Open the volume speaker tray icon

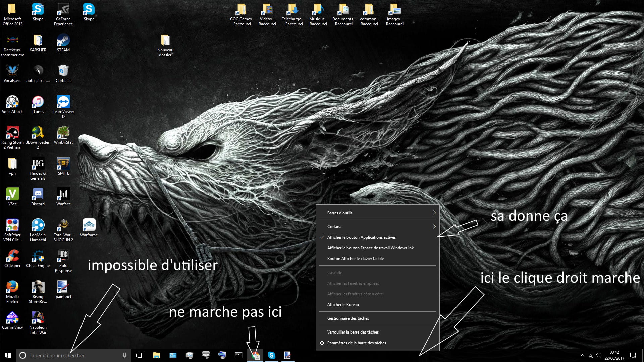(598, 355)
